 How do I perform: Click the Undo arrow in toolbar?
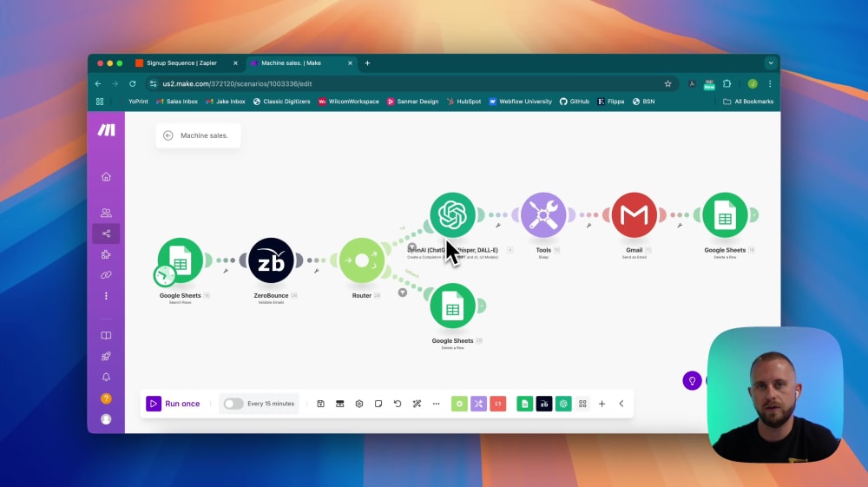click(398, 404)
